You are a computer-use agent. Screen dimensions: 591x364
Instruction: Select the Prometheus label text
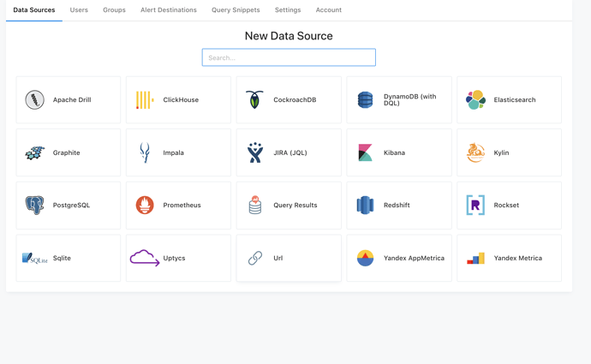(182, 206)
